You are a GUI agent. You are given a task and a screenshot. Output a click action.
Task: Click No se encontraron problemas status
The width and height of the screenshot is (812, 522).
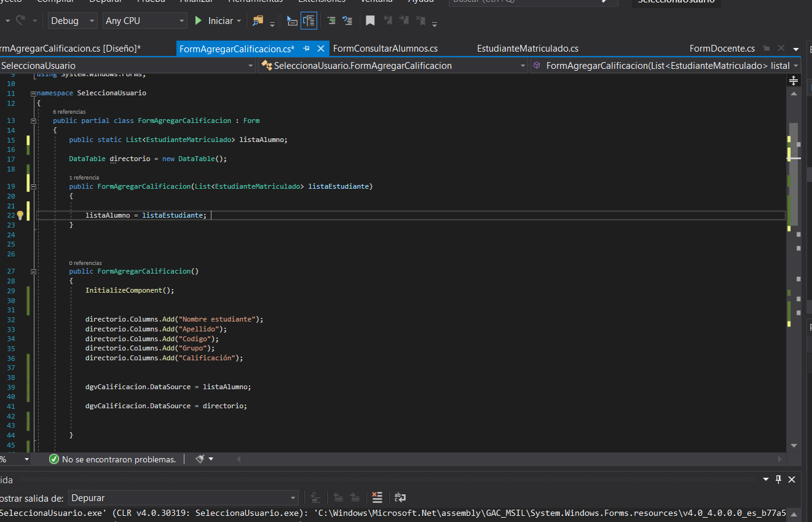tap(119, 459)
